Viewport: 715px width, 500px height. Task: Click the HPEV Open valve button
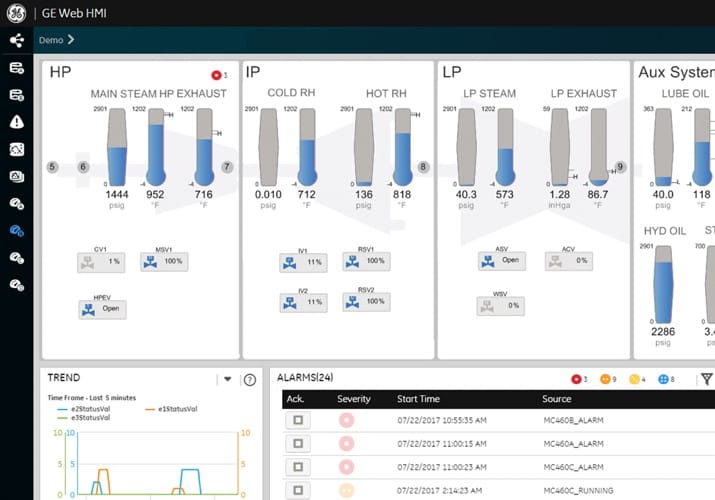(102, 309)
